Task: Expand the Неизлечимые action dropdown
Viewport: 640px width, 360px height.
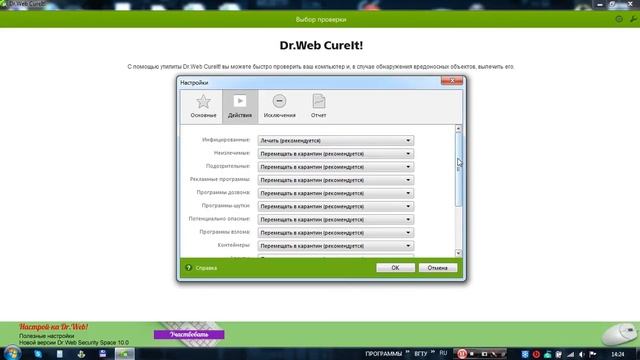Action: 336,153
